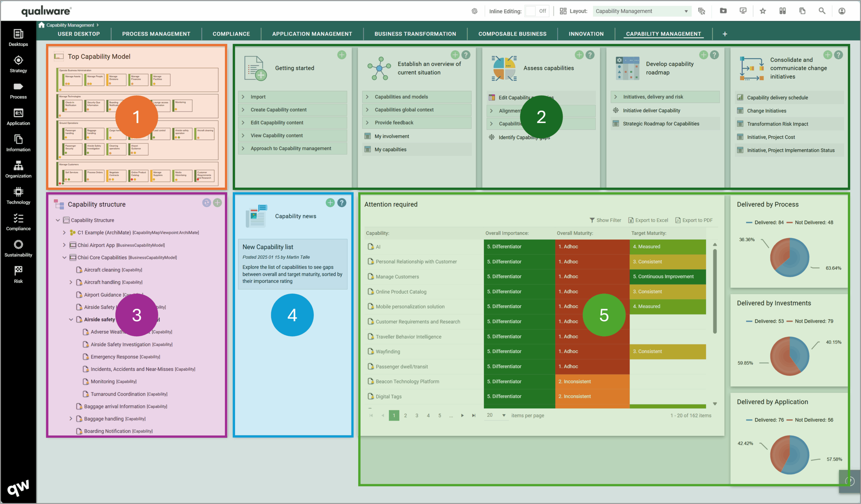
Task: Click the Capability Management breadcrumb
Action: 70,25
